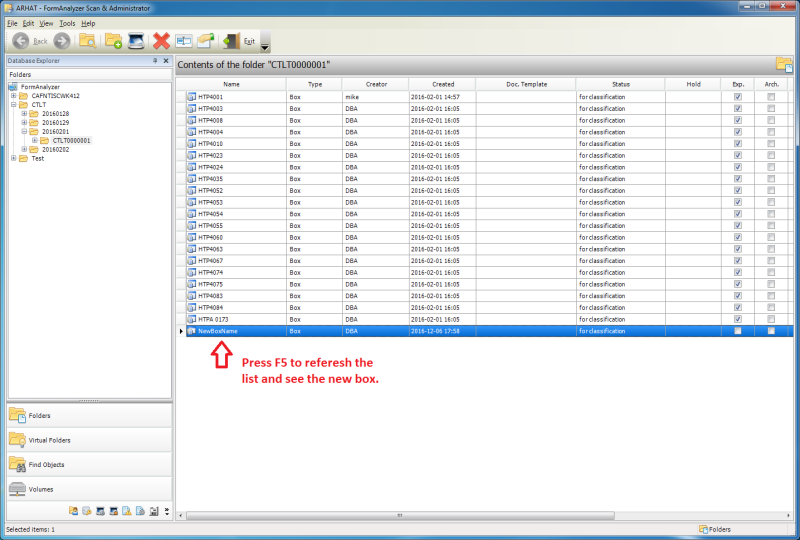Sort by the Status column header
Viewport: 800px width, 540px height.
pyautogui.click(x=621, y=84)
